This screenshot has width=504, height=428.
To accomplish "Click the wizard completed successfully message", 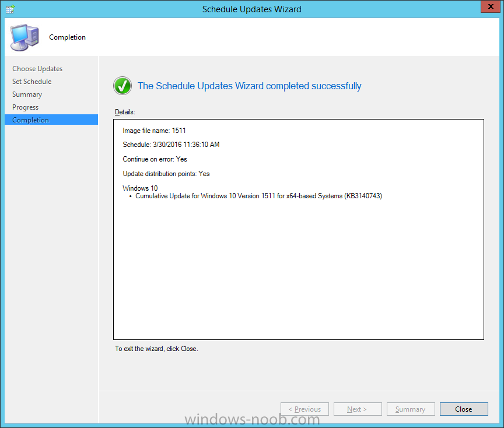I will (250, 86).
